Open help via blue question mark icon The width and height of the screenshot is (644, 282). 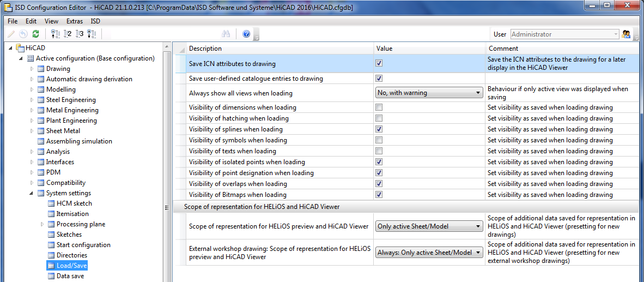(246, 34)
